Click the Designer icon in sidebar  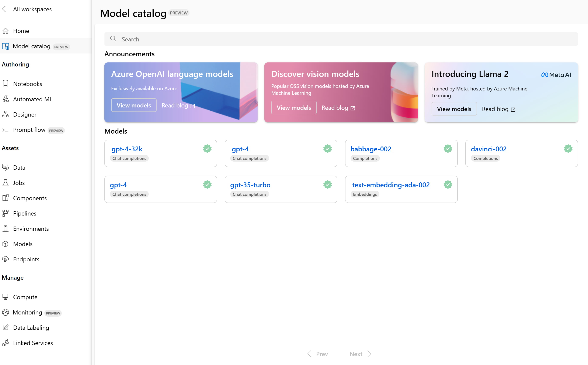click(6, 114)
